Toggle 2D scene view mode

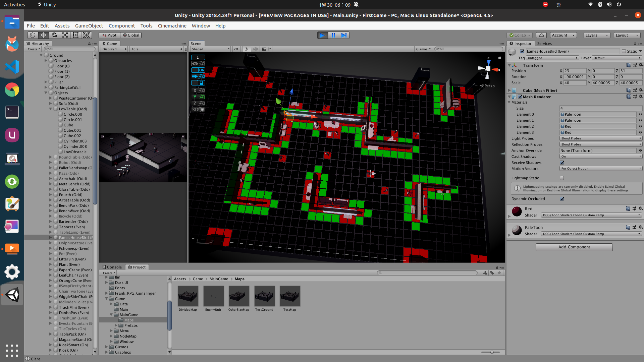[x=236, y=49]
